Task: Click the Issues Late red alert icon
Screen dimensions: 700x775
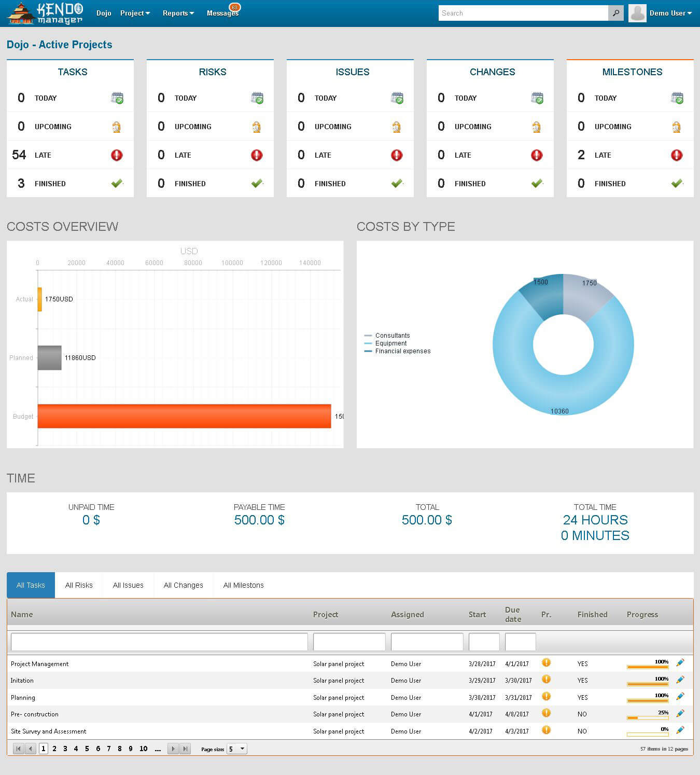Action: click(x=397, y=155)
